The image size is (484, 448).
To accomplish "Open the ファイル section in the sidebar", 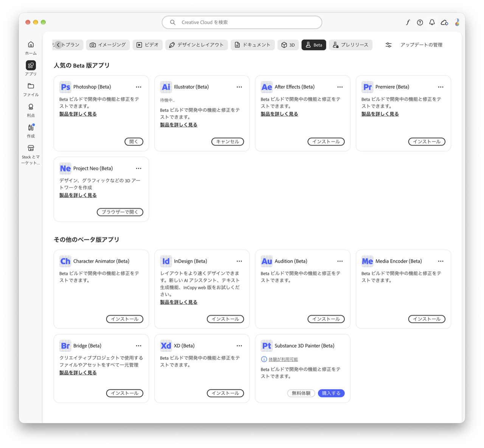I will click(31, 90).
